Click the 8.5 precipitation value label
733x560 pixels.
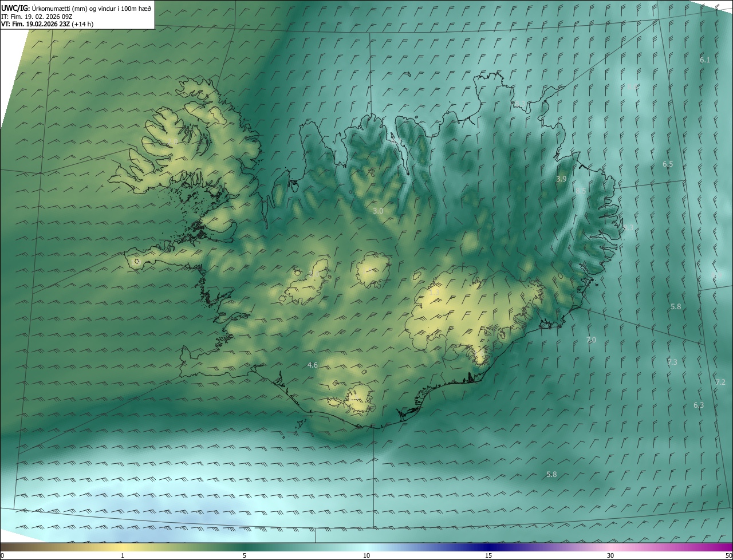[581, 191]
